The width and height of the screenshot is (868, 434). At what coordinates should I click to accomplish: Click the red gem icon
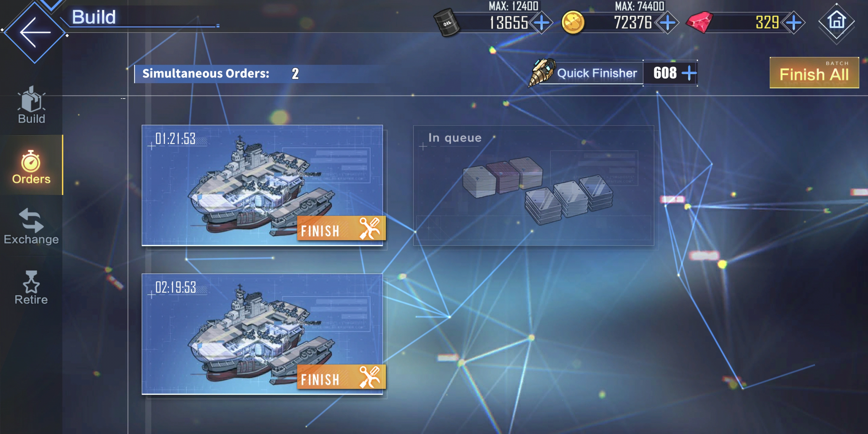point(700,22)
